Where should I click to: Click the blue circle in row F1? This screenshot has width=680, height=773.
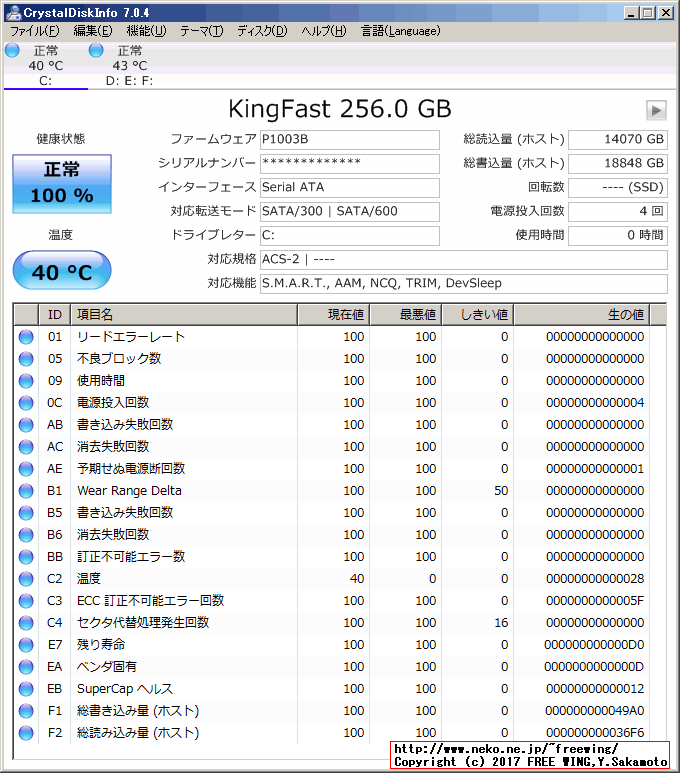pyautogui.click(x=26, y=711)
